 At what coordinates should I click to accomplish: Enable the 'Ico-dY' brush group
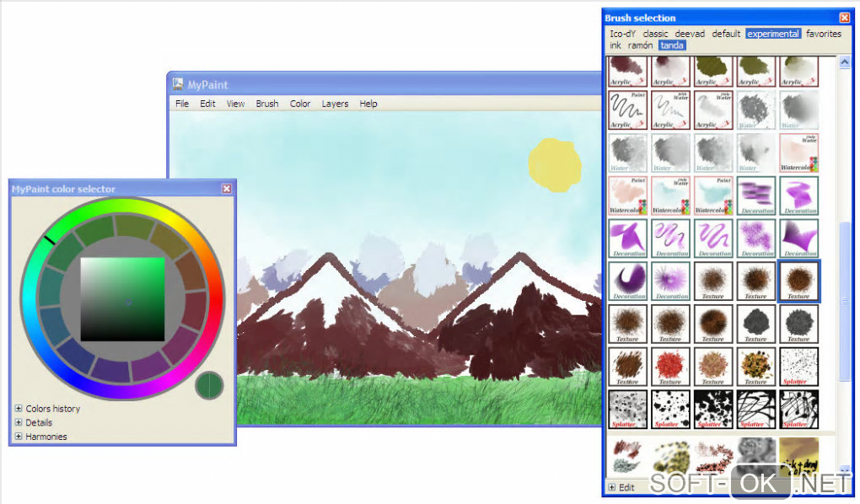click(622, 34)
